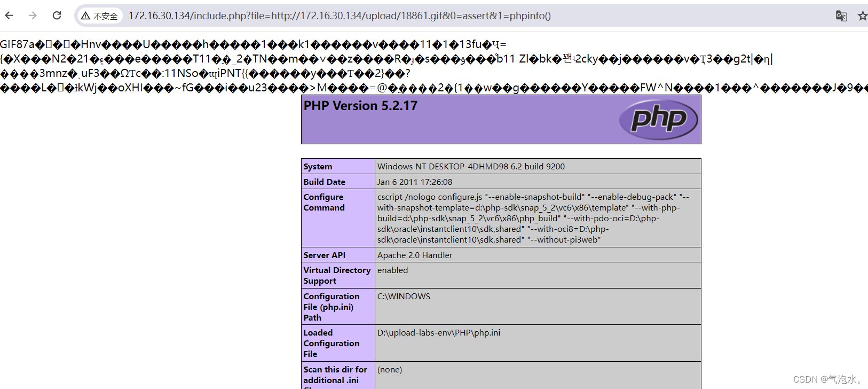This screenshot has width=868, height=389.
Task: Bookmark this page with the star
Action: point(862,16)
